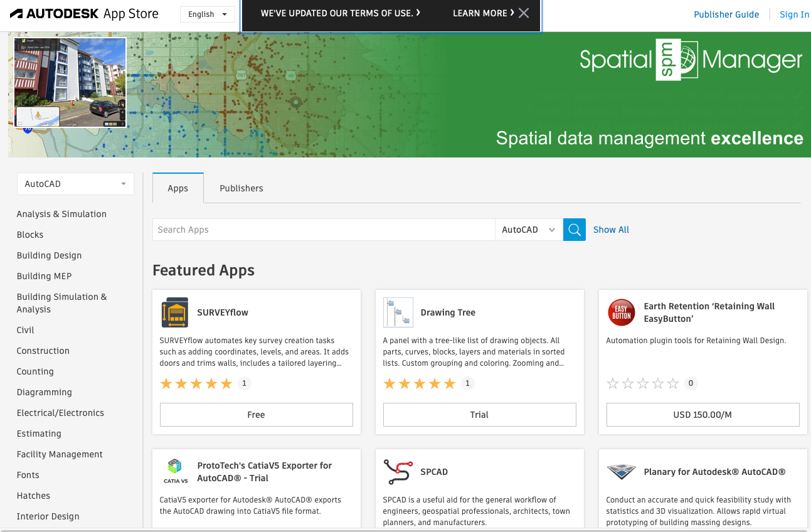Click the Drawing Tree five-star rating
This screenshot has width=811, height=532.
[420, 383]
